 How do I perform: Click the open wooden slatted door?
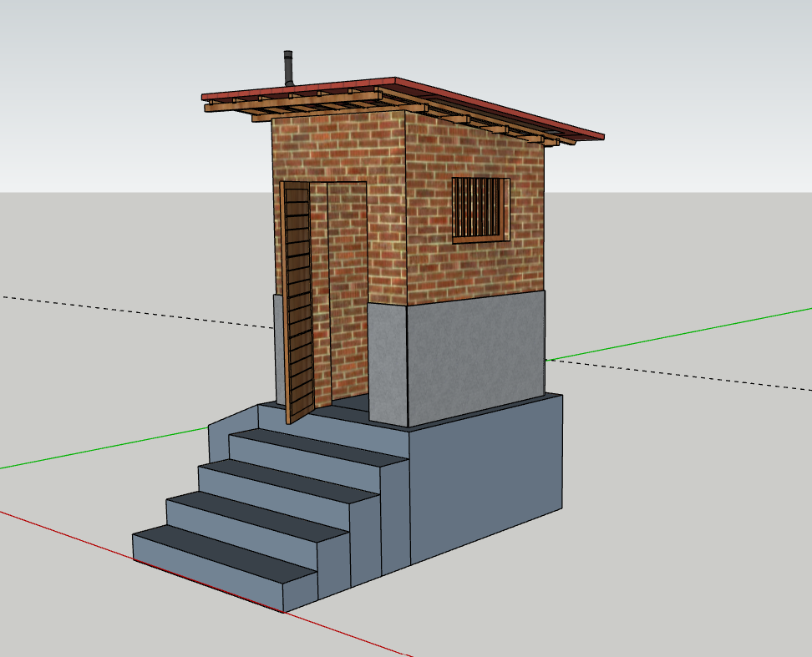tap(298, 301)
